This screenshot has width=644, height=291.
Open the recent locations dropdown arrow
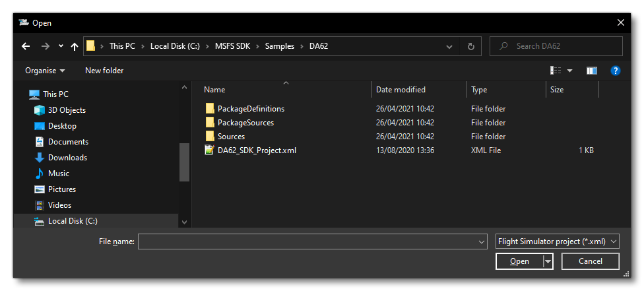pos(61,46)
